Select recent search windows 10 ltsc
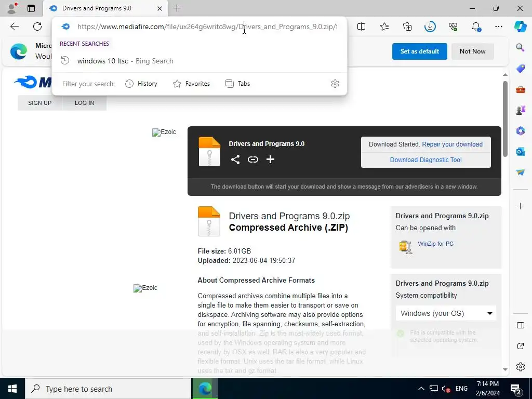Image resolution: width=532 pixels, height=399 pixels. [x=199, y=61]
